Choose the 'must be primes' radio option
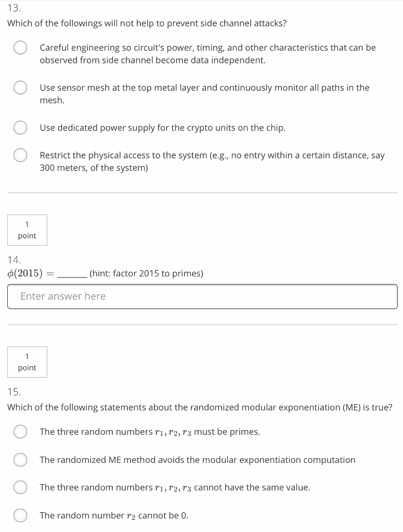 click(x=20, y=432)
